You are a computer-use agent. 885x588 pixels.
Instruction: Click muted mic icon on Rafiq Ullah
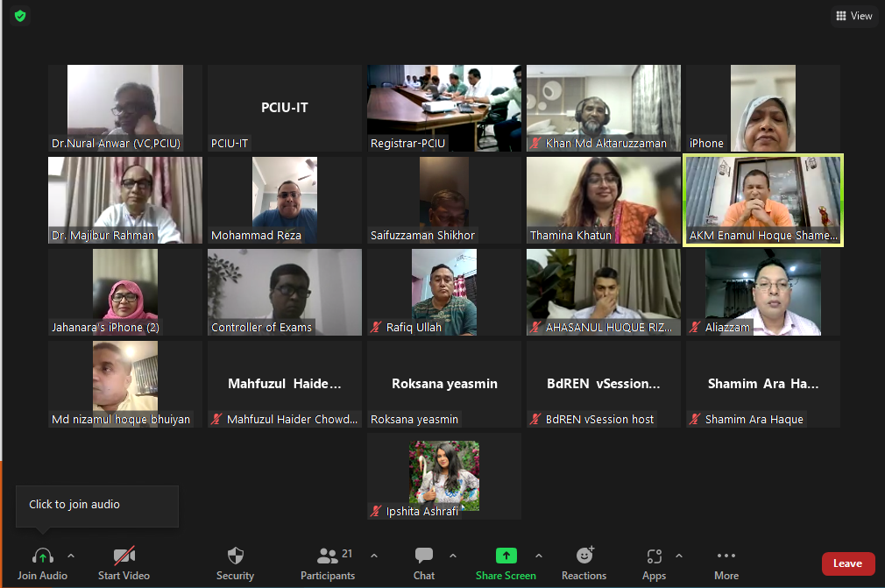click(x=376, y=327)
